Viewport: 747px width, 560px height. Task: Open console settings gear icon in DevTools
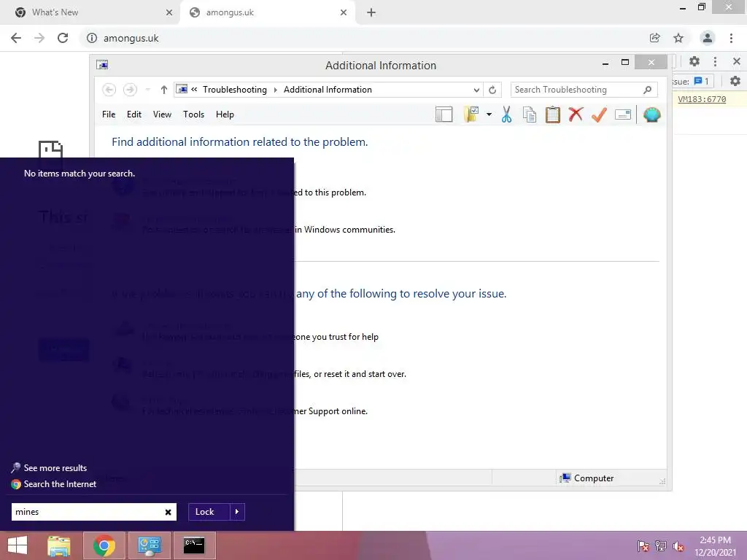[735, 82]
